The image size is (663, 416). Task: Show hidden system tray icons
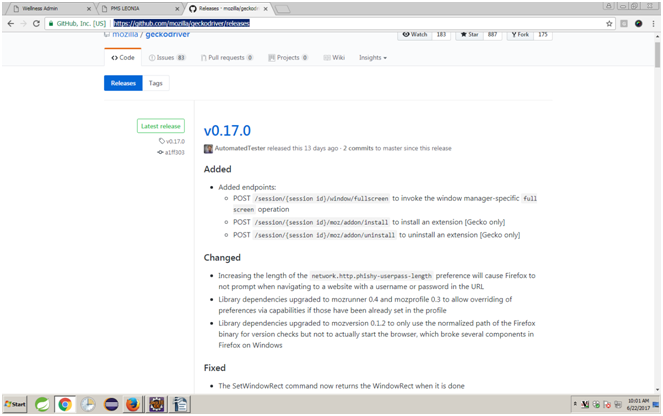tap(575, 404)
